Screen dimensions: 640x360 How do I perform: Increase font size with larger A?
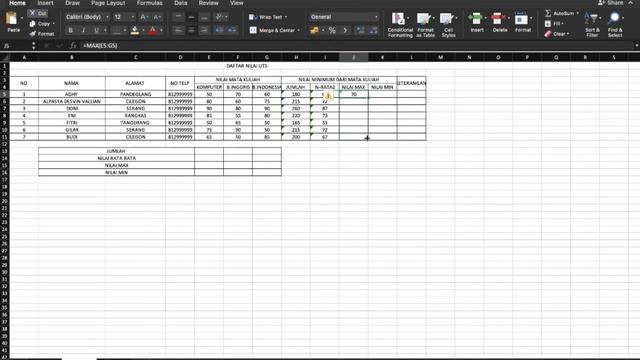pyautogui.click(x=143, y=17)
